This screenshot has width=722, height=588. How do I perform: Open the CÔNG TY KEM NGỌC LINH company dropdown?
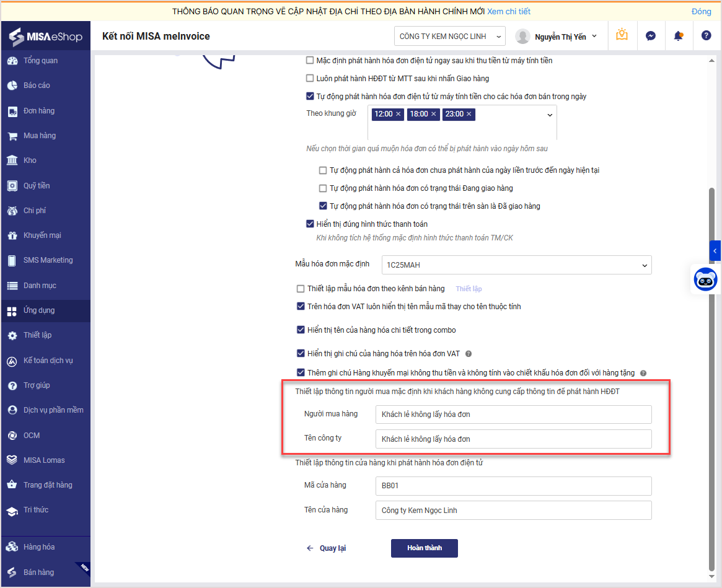(x=449, y=37)
